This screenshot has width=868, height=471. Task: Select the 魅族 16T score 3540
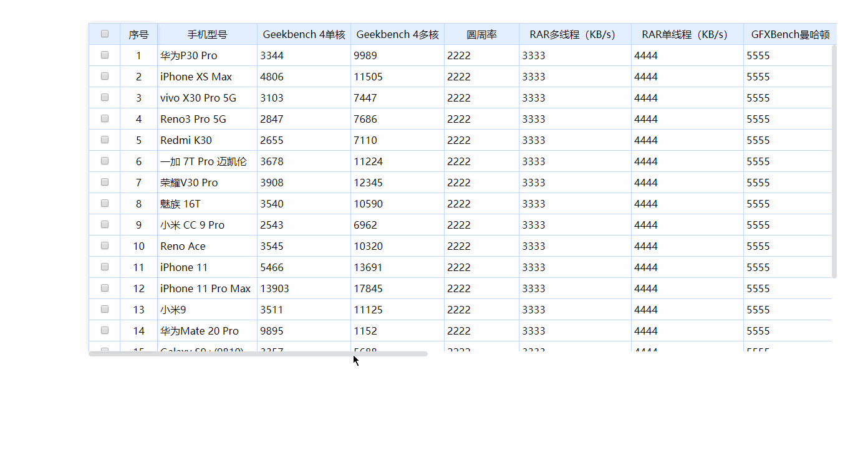pyautogui.click(x=304, y=204)
